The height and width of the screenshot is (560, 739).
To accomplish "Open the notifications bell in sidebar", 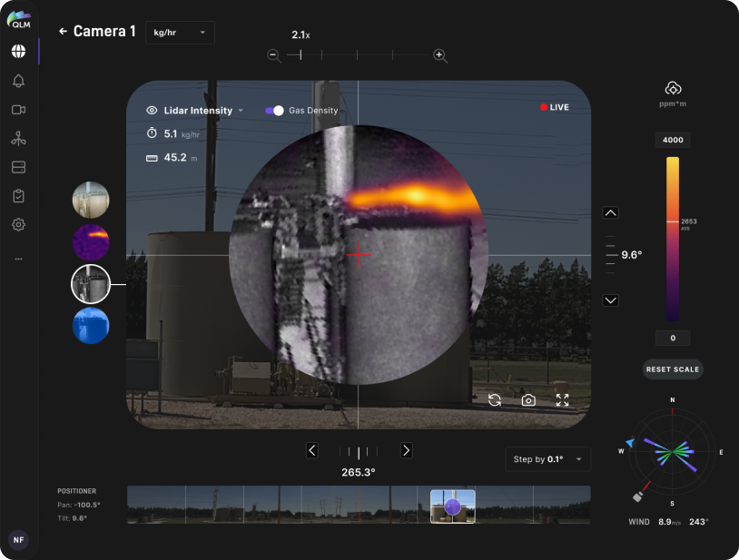I will (18, 81).
